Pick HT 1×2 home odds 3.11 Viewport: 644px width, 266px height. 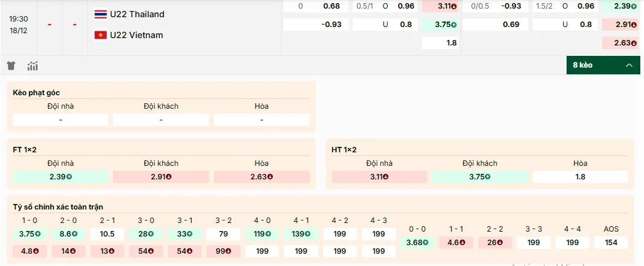[x=379, y=177]
